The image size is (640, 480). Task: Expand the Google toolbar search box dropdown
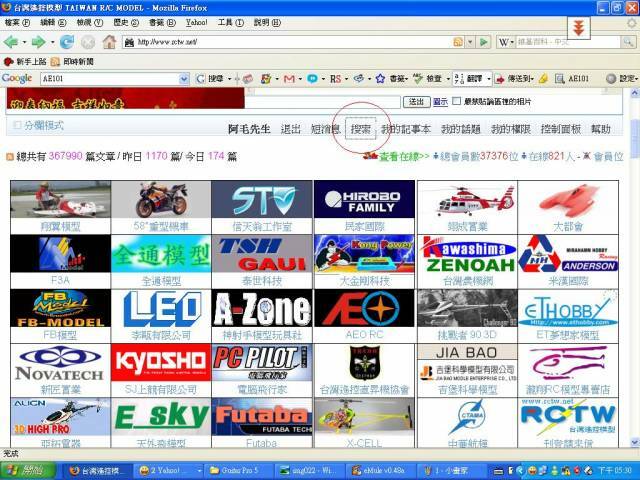(x=184, y=79)
